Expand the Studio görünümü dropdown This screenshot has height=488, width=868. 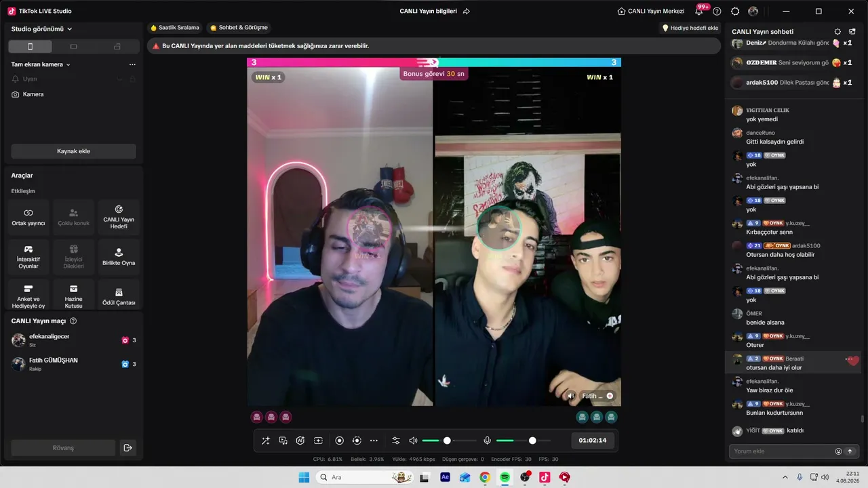coord(42,29)
